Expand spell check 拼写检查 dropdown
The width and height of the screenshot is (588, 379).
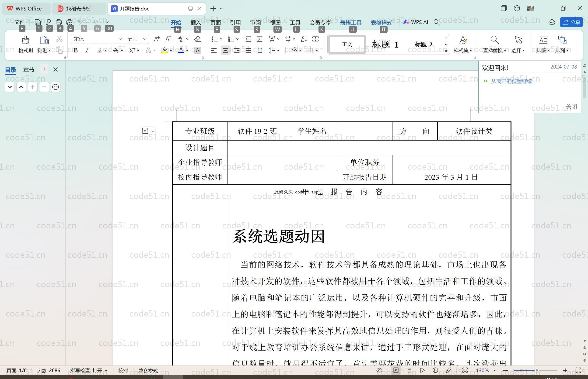point(106,370)
